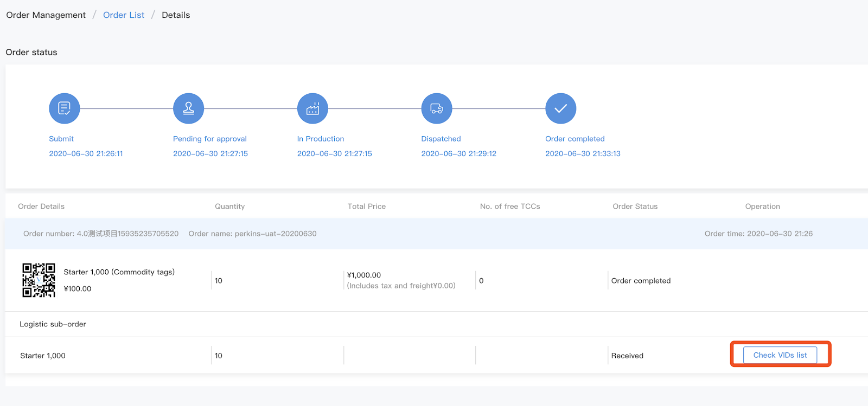
Task: Click the Dispatched timestamp 21:29:12
Action: [x=459, y=153]
